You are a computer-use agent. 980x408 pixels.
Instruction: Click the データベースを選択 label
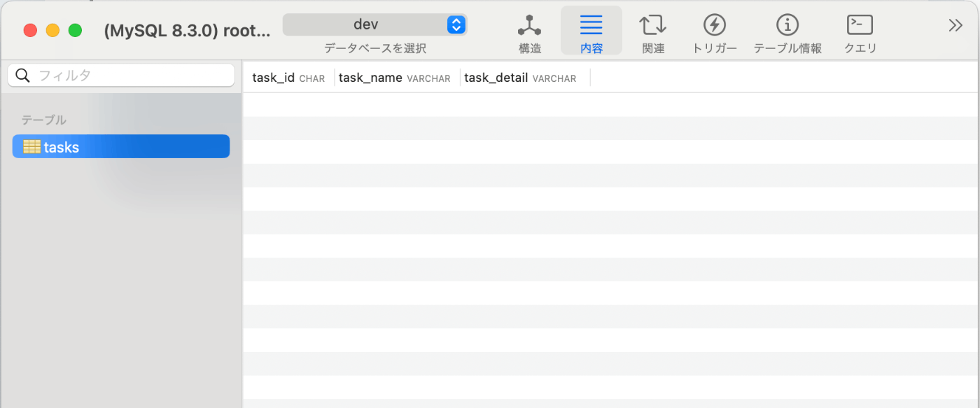click(x=374, y=48)
